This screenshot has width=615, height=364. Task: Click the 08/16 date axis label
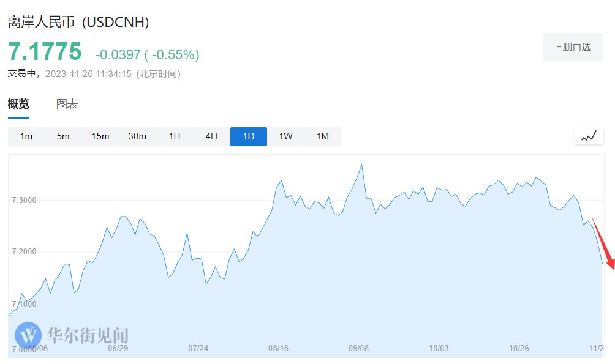278,348
